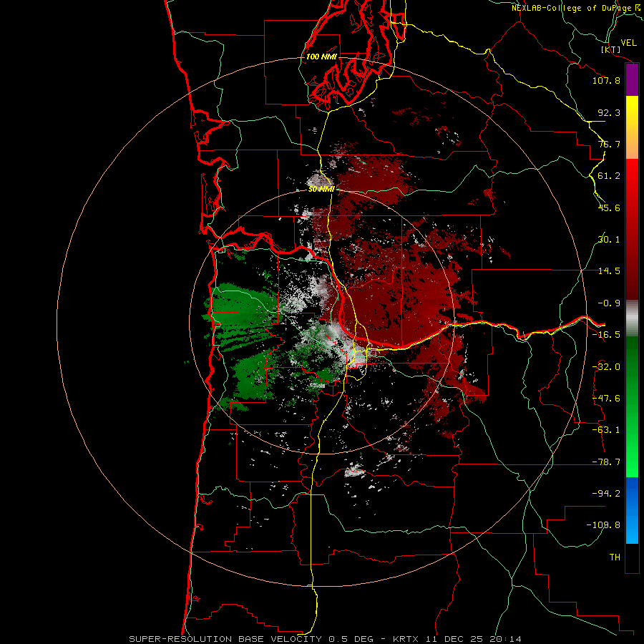Pick the gray segment of the velocity scale
Viewport: 644px width, 644px height.
(x=632, y=318)
